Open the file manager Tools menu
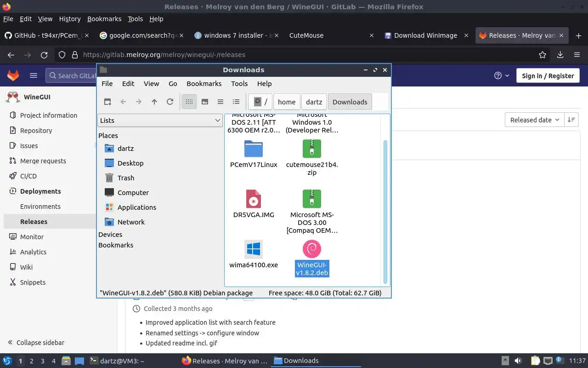The width and height of the screenshot is (588, 368). pyautogui.click(x=239, y=84)
